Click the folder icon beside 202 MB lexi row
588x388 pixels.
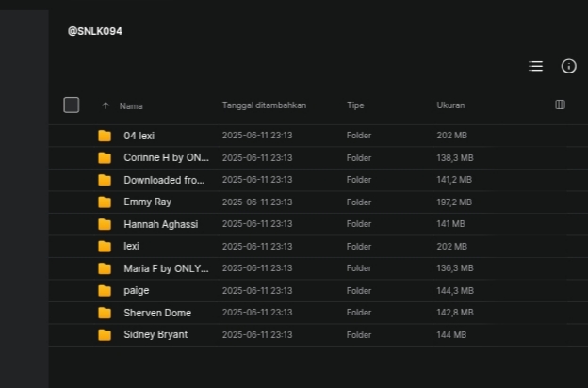pyautogui.click(x=105, y=247)
